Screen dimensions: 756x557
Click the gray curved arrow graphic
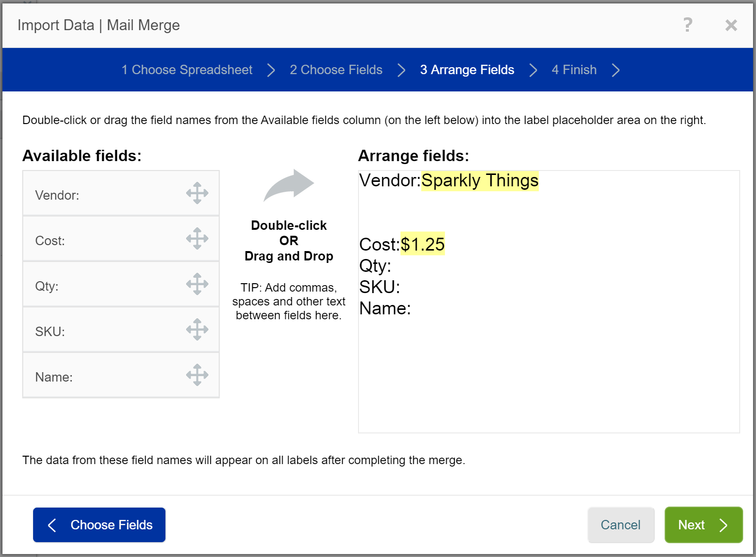tap(289, 185)
